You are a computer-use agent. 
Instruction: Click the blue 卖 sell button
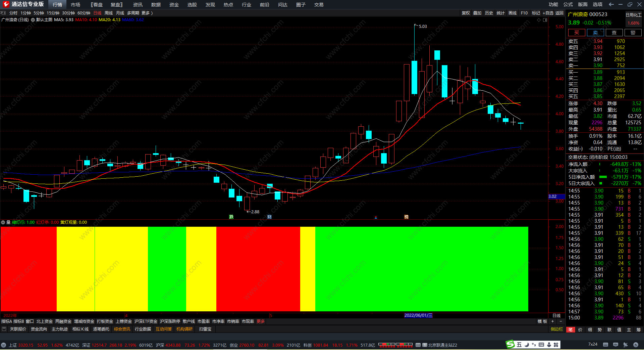pyautogui.click(x=595, y=33)
